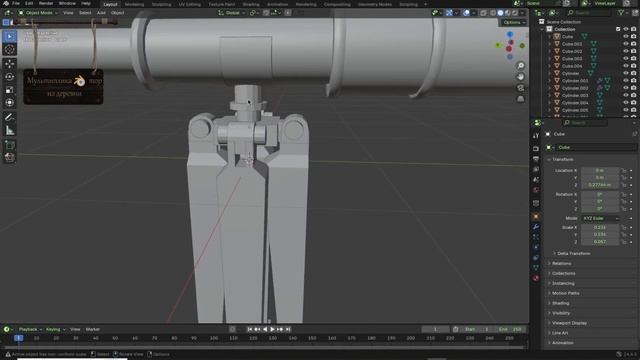Select the Measure tool
The image size is (640, 360).
[x=10, y=130]
